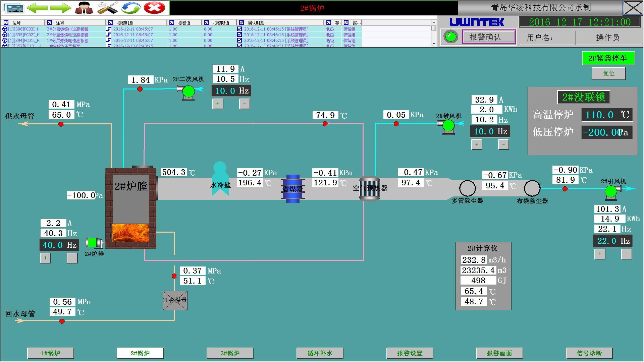644x362 pixels.
Task: Open the wrench and screwdriver tools icon
Action: (x=107, y=8)
